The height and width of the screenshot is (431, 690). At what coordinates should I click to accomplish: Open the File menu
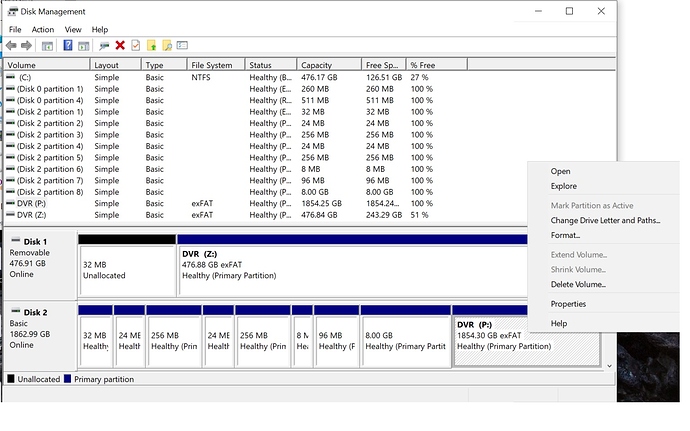coord(15,30)
